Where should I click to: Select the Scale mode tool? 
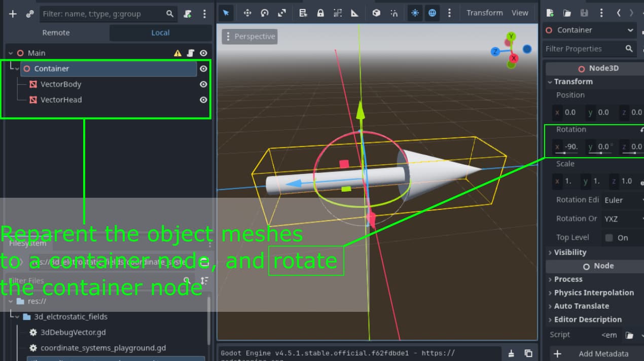pyautogui.click(x=281, y=13)
